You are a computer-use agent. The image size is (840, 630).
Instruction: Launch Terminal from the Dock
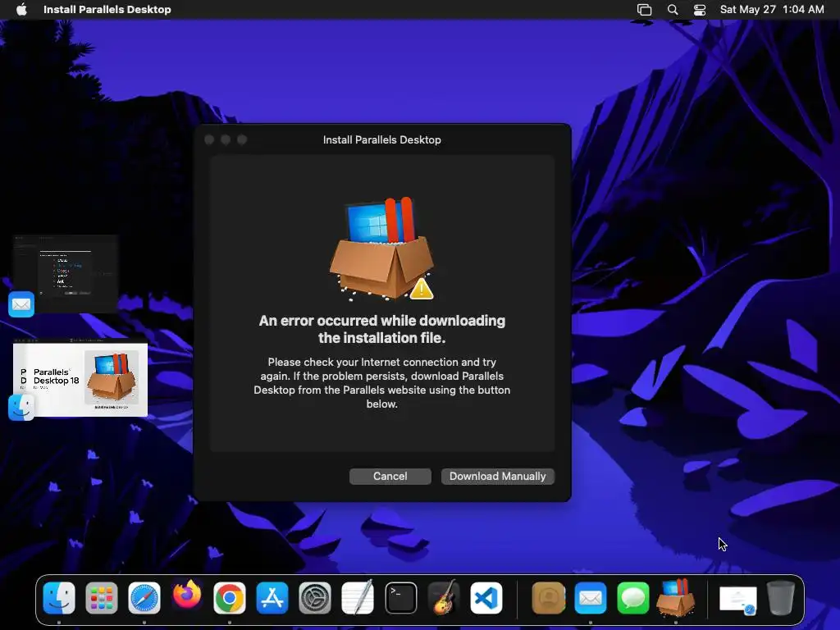400,598
